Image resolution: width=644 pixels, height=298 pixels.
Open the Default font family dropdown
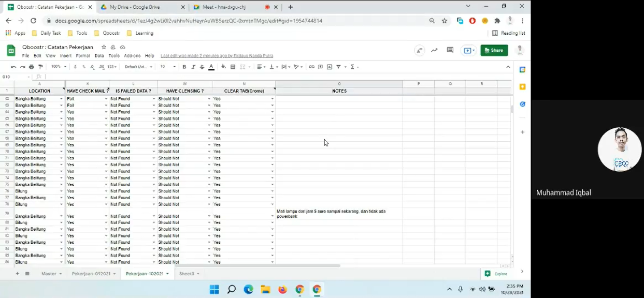(x=138, y=67)
